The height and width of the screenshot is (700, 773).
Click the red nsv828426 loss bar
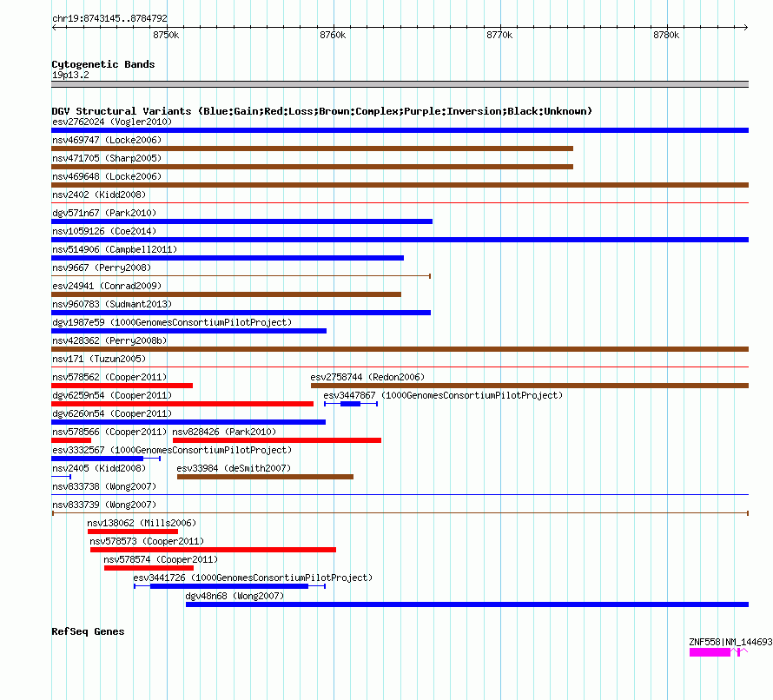point(276,440)
